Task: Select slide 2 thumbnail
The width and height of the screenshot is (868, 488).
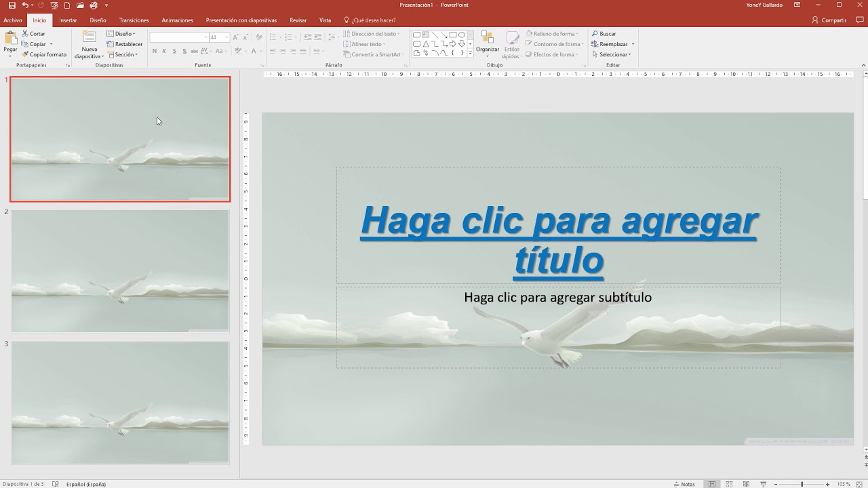Action: coord(120,271)
